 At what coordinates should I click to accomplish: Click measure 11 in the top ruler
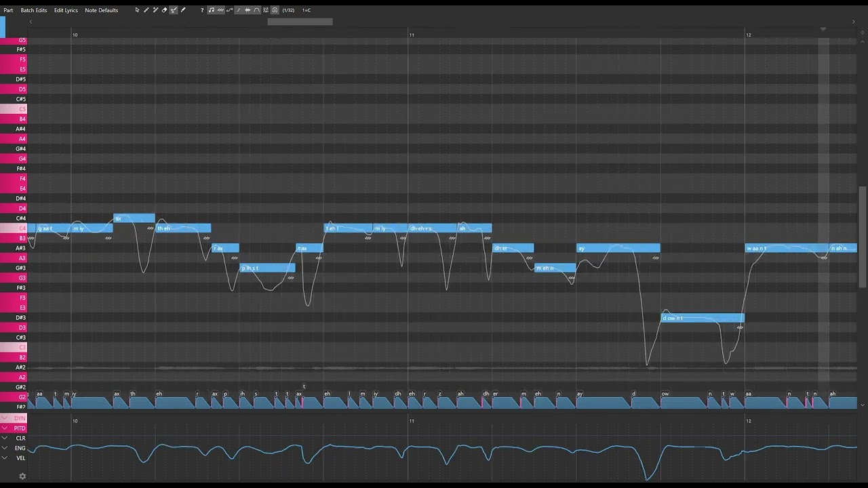coord(412,35)
